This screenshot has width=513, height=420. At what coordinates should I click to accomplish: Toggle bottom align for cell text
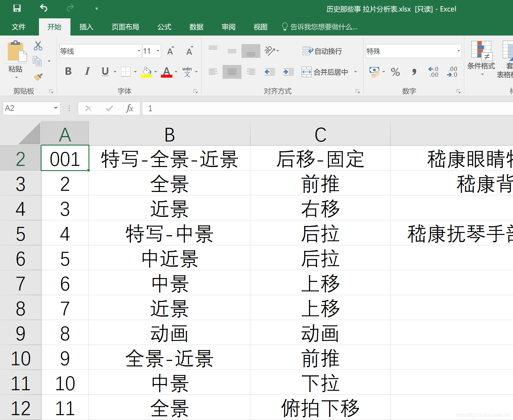[251, 51]
